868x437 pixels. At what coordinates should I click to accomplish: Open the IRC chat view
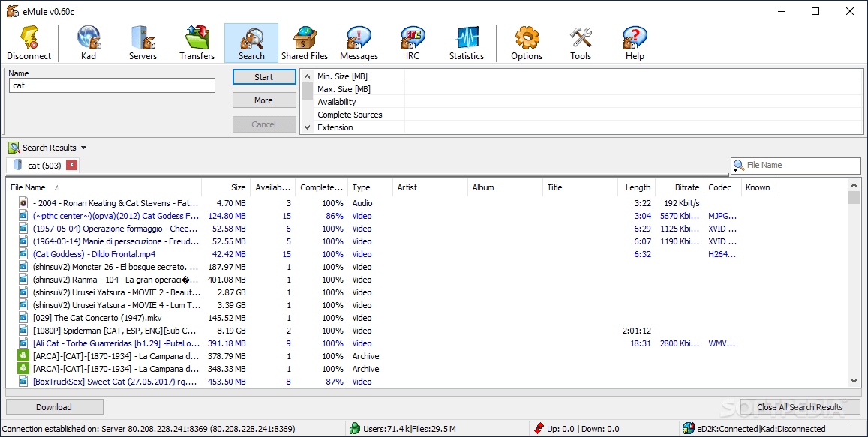413,43
